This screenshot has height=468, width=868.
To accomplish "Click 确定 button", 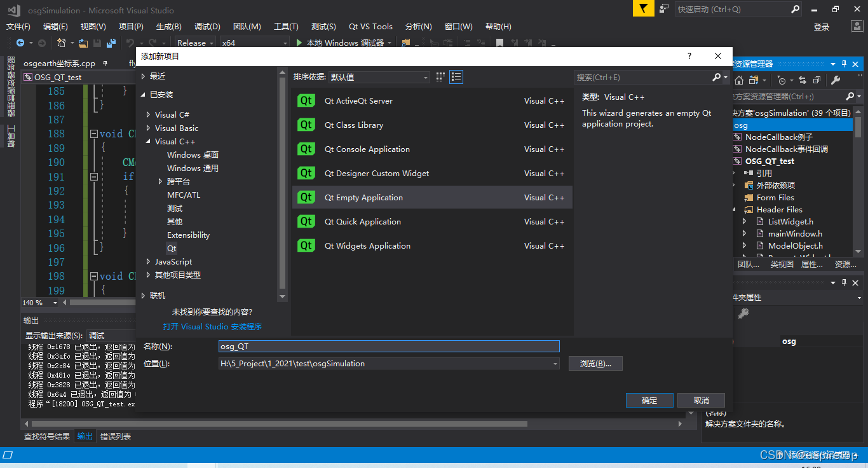I will click(x=649, y=400).
